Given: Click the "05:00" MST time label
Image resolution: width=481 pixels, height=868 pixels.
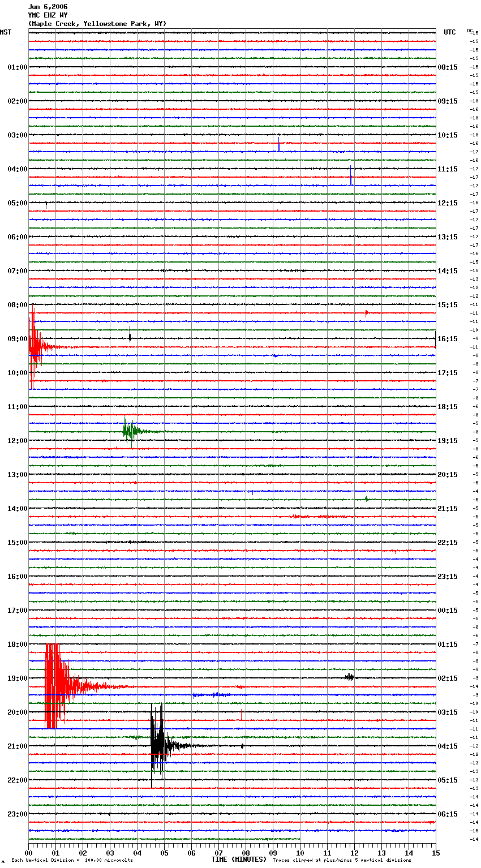Looking at the screenshot, I should point(18,203).
